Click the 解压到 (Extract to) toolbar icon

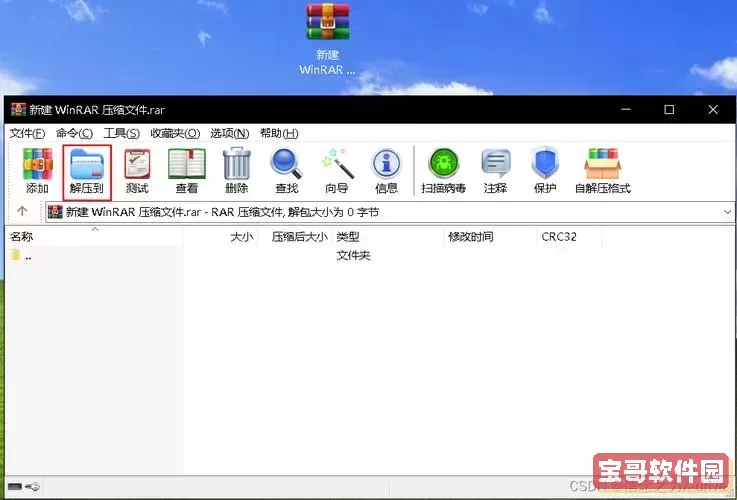[x=87, y=171]
